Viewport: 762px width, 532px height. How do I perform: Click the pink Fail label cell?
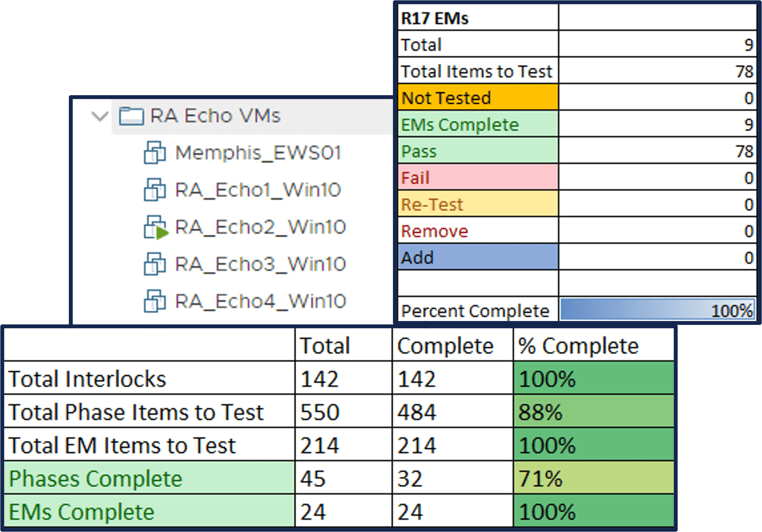tap(478, 177)
